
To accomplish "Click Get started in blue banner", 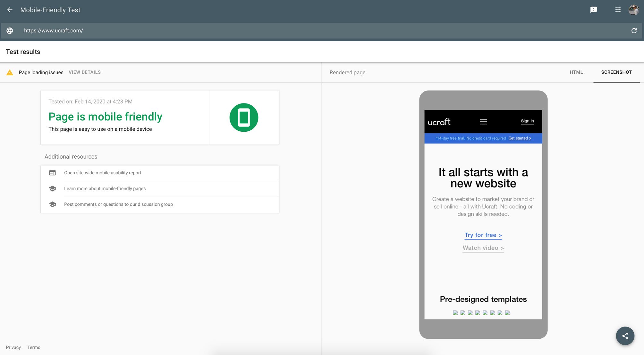I will [520, 138].
